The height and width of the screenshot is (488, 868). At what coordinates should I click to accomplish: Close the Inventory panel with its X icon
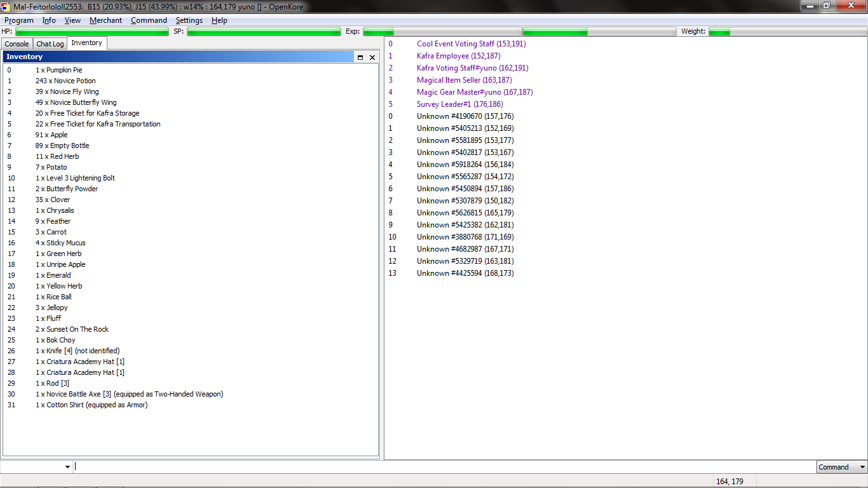(x=372, y=57)
